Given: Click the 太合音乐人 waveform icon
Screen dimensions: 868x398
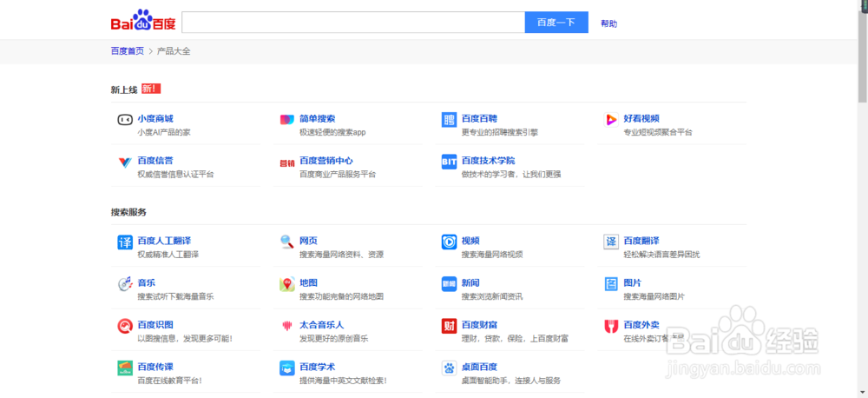Looking at the screenshot, I should pyautogui.click(x=286, y=326).
